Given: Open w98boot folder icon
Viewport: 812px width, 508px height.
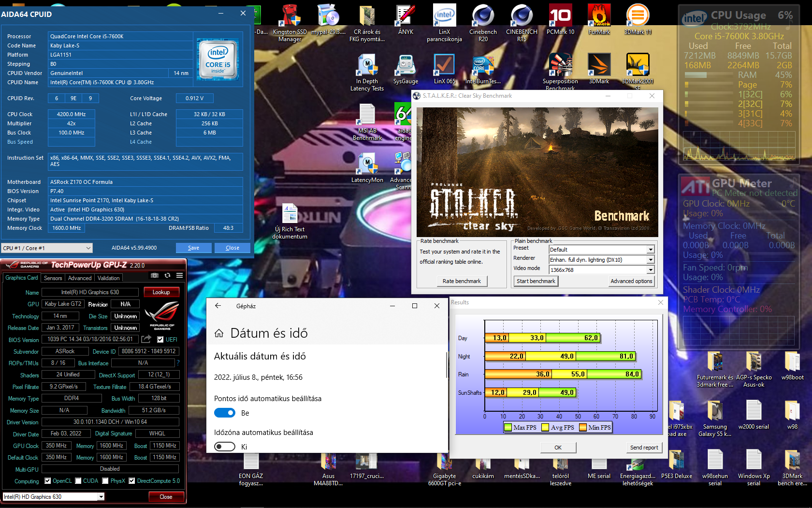Looking at the screenshot, I should [x=792, y=366].
